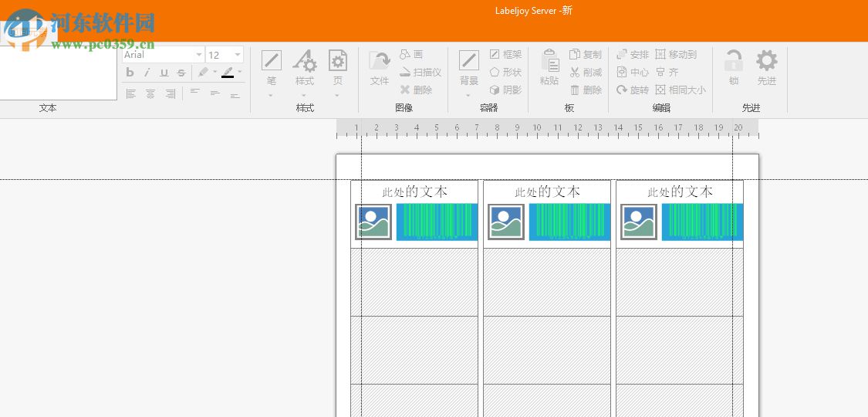
Task: Select the picture placeholder in first label
Action: pos(373,222)
